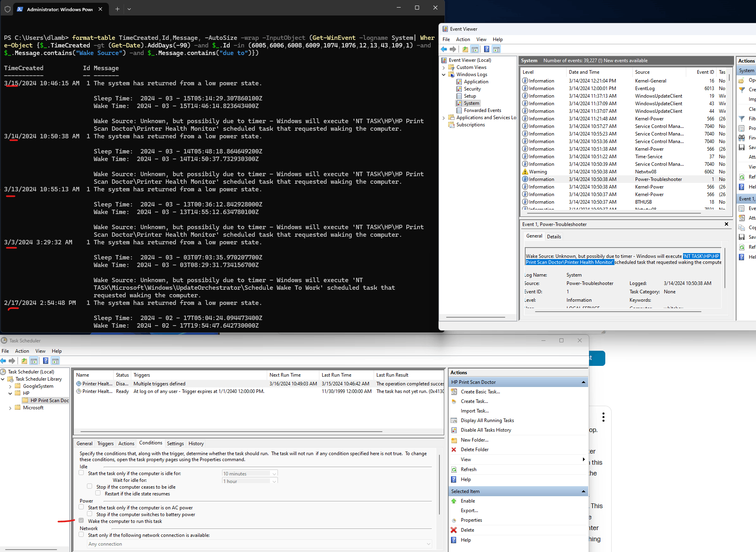
Task: Click Enable action for selected task
Action: pos(468,501)
